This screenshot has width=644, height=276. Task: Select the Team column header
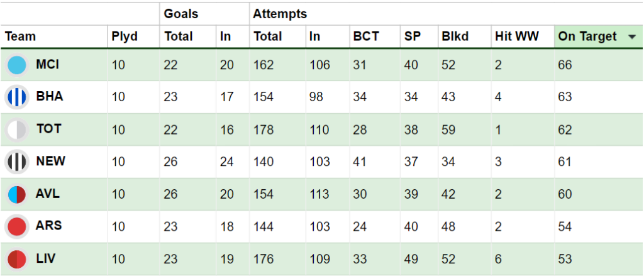(20, 36)
